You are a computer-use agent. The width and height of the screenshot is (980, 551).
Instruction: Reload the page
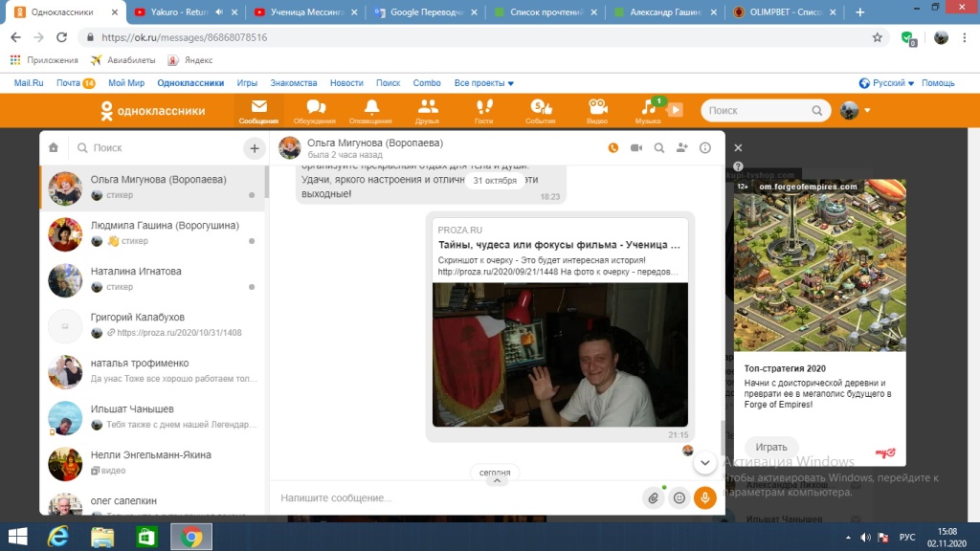[x=61, y=37]
